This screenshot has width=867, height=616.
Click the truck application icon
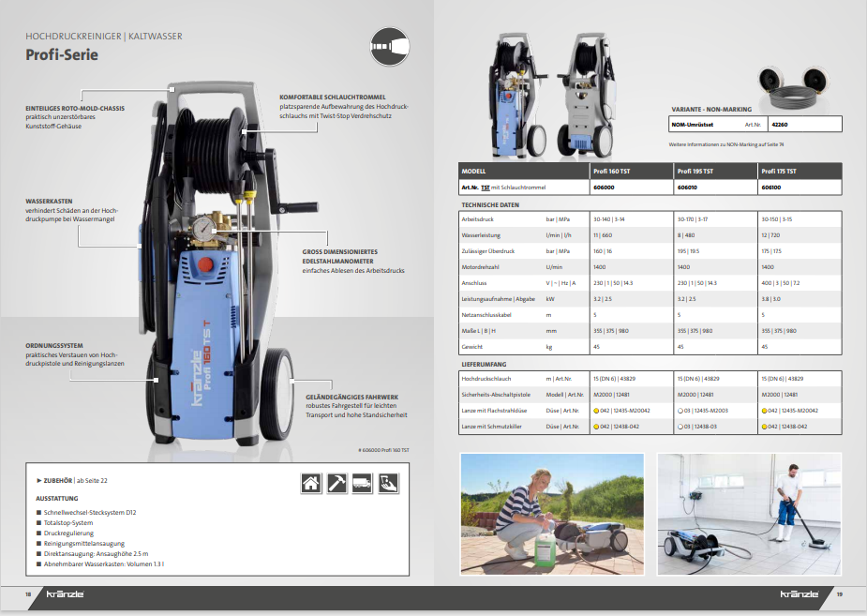[x=362, y=483]
